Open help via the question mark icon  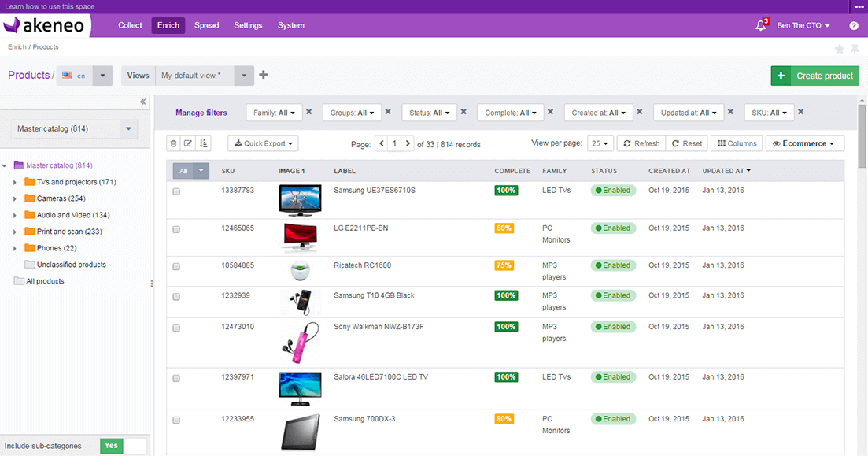852,25
